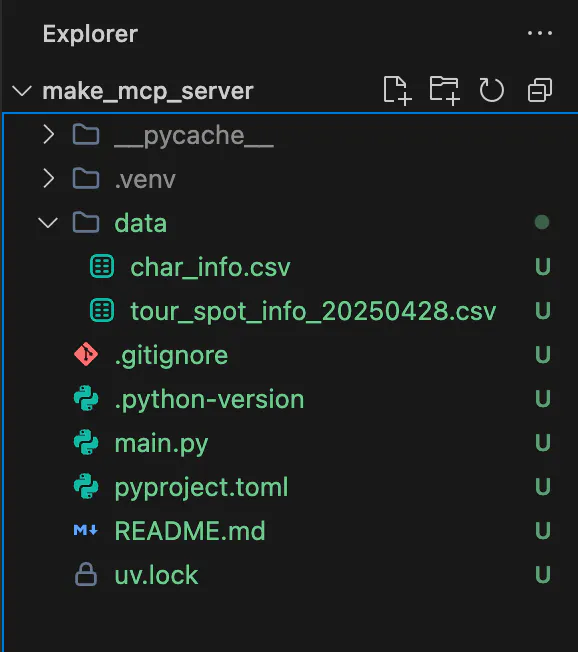The image size is (578, 652).
Task: Click the lock icon beside uv.lock
Action: [x=86, y=574]
